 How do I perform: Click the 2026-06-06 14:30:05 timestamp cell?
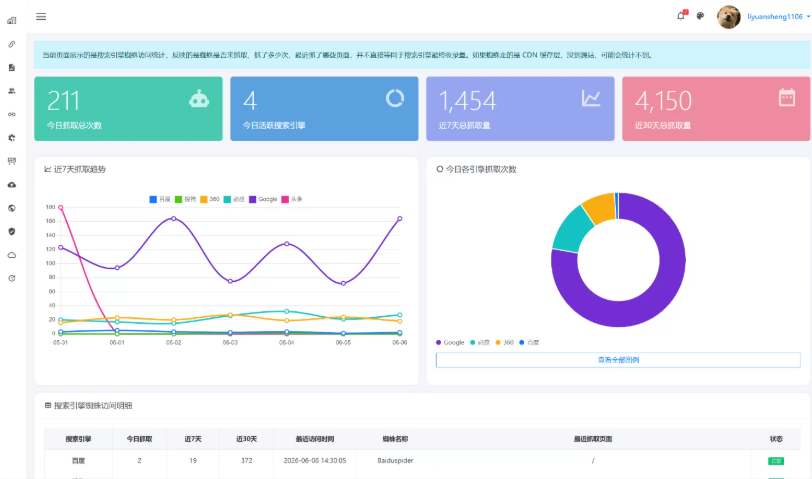pyautogui.click(x=315, y=460)
